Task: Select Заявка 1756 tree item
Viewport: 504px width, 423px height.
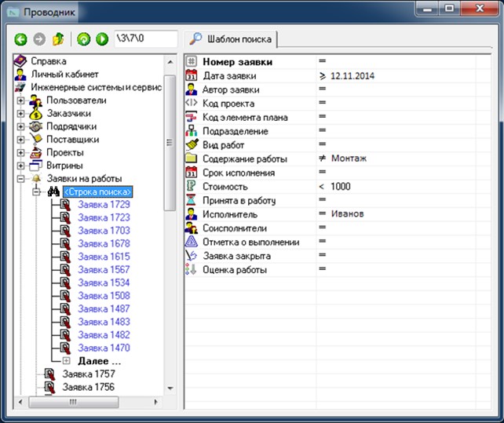Action: pyautogui.click(x=89, y=387)
